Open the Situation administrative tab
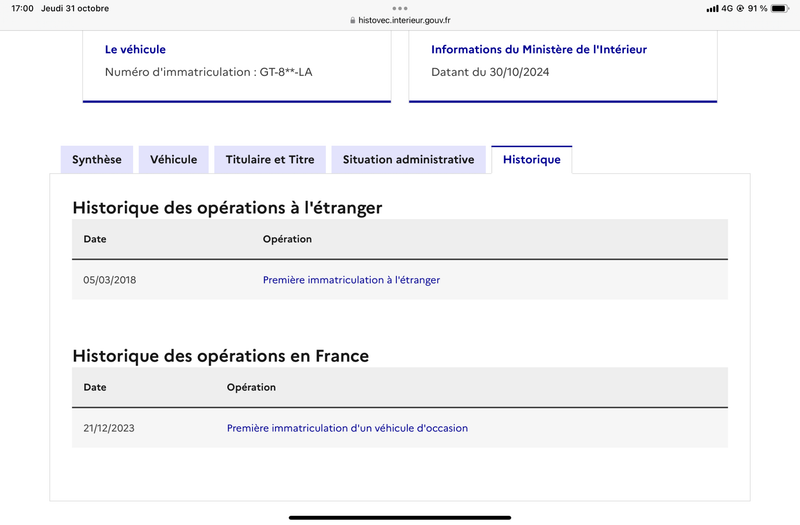This screenshot has height=525, width=800. tap(408, 160)
